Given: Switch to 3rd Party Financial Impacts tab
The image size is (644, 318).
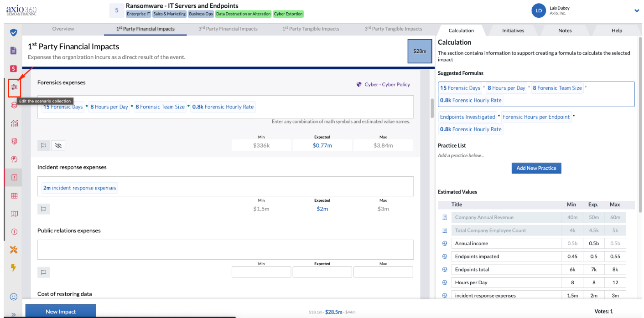Looking at the screenshot, I should point(228,29).
